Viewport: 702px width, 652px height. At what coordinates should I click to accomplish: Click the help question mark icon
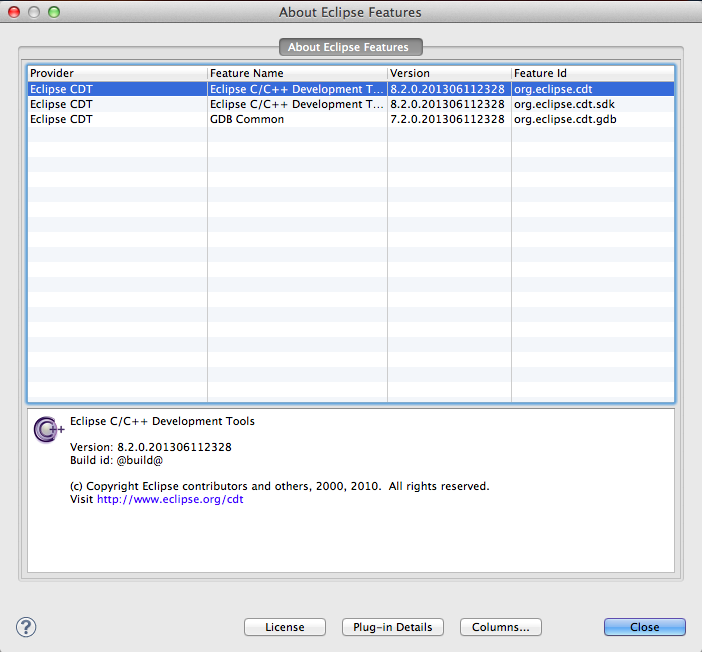tap(27, 627)
